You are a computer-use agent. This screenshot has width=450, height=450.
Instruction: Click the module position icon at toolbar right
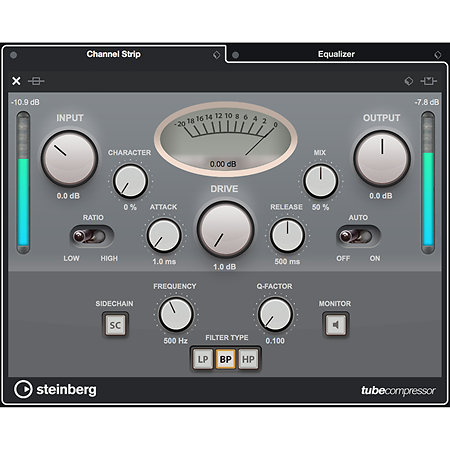(428, 81)
